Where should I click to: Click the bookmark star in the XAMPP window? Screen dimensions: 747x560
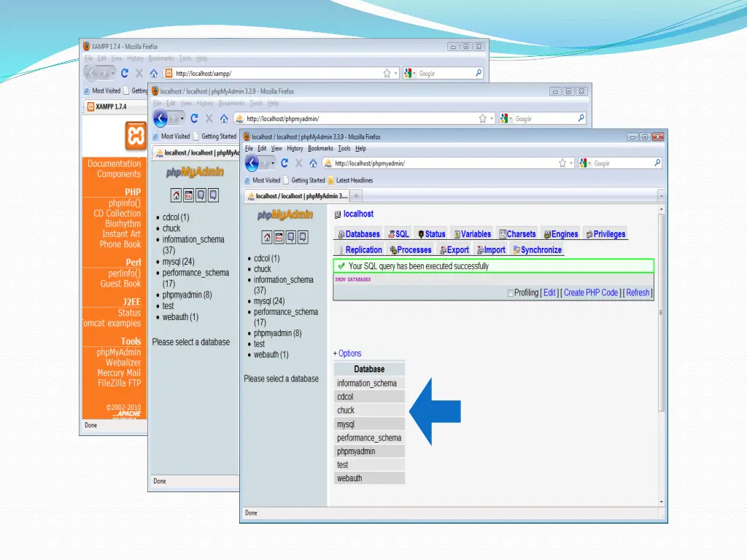coord(387,74)
